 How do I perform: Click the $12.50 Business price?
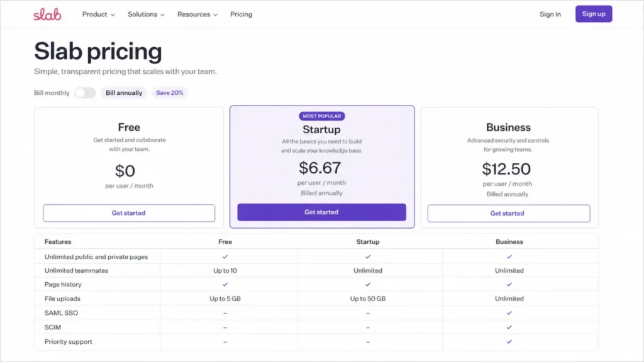(506, 169)
